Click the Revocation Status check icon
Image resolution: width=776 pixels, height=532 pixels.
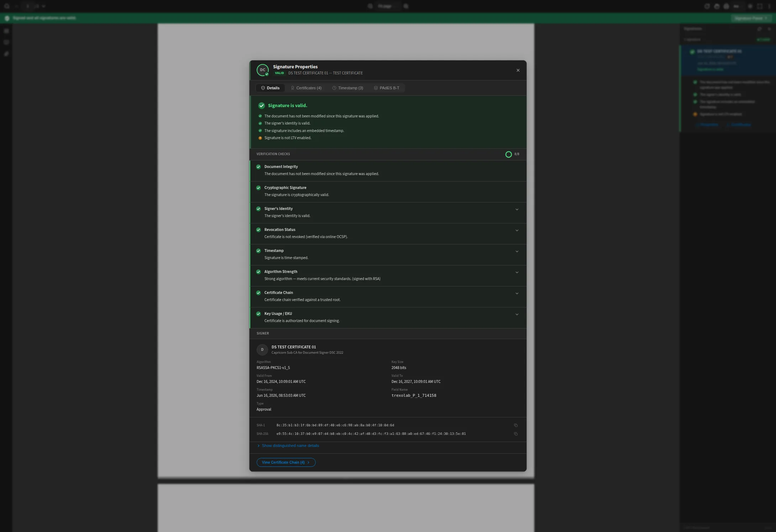[258, 230]
